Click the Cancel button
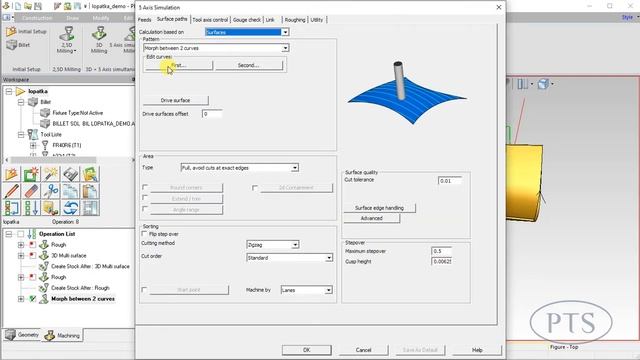The image size is (640, 360). coord(363,350)
